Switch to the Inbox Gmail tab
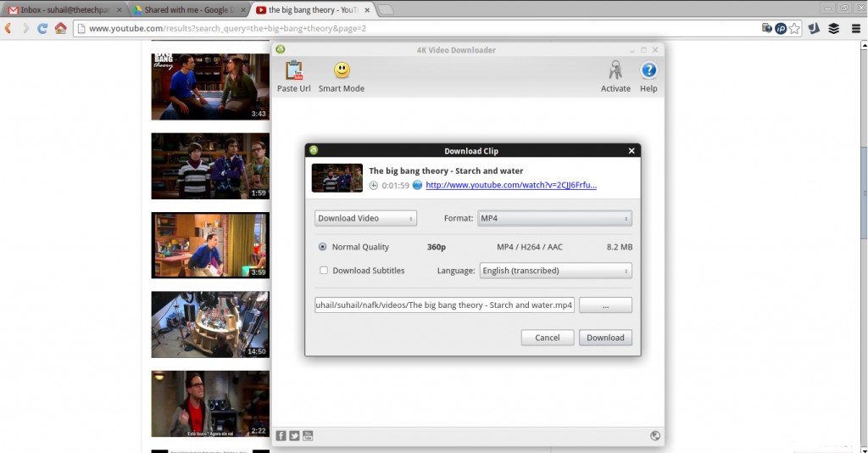Screen dimensions: 868x453 (64, 10)
